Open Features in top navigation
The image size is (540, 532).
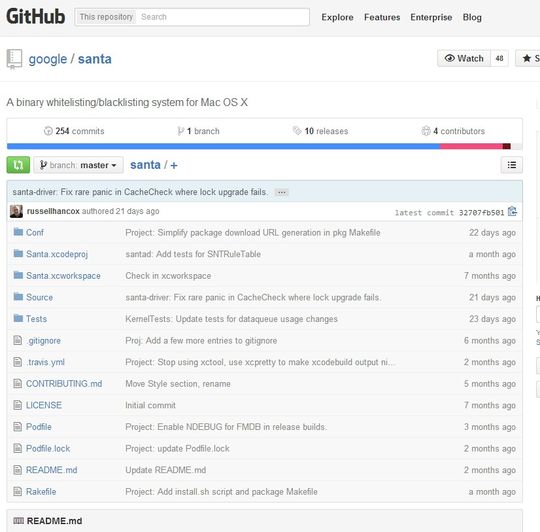click(382, 17)
